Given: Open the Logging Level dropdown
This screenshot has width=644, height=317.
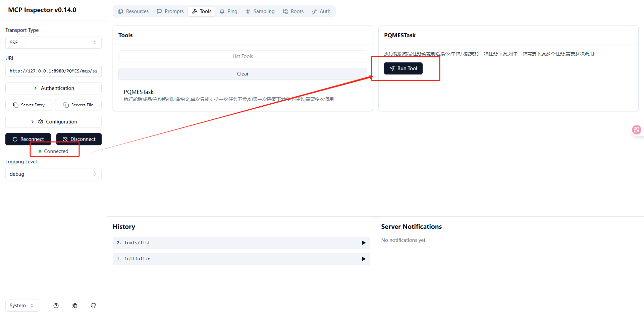Looking at the screenshot, I should [53, 174].
